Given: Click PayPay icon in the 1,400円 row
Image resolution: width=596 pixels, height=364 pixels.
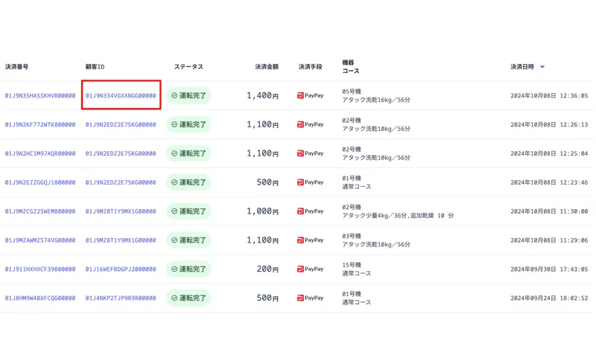Looking at the screenshot, I should [301, 95].
